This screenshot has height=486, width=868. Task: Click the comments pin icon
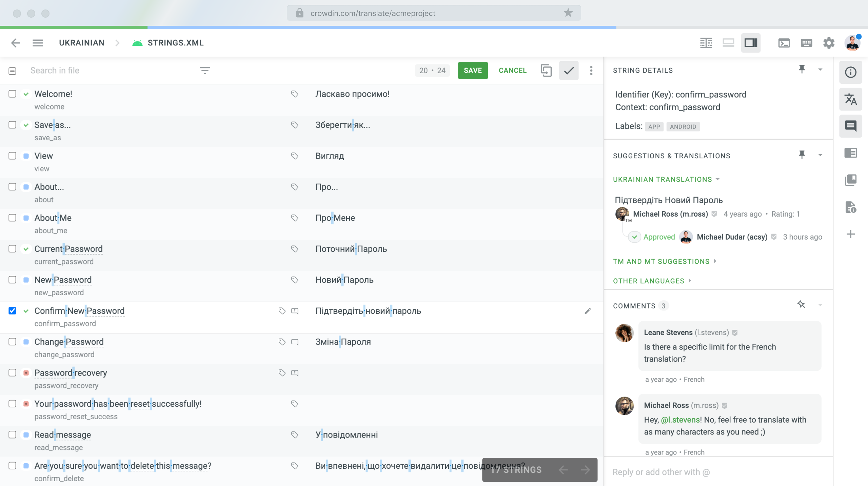point(801,304)
